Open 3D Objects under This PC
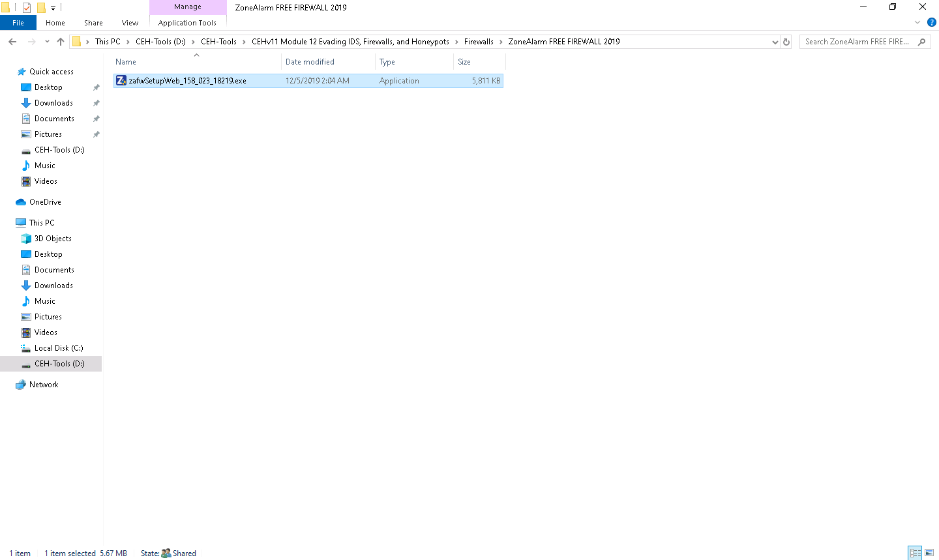Image resolution: width=939 pixels, height=560 pixels. pos(53,239)
